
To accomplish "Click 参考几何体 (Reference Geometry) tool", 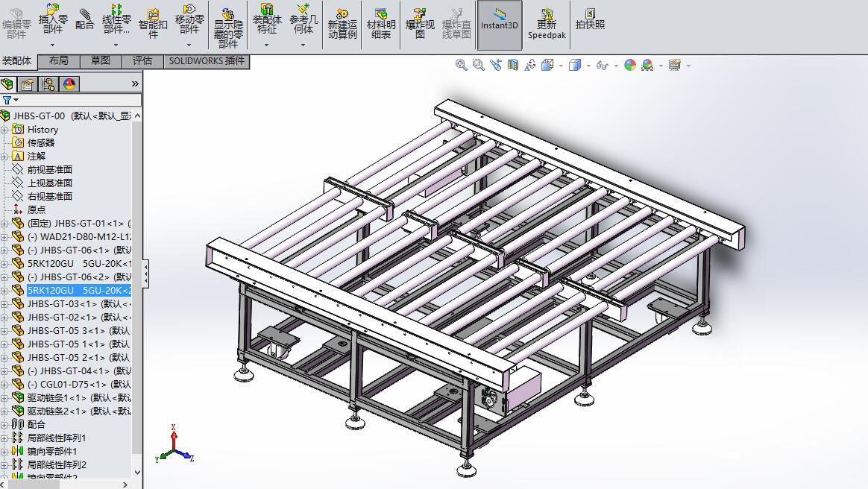I will pyautogui.click(x=304, y=19).
